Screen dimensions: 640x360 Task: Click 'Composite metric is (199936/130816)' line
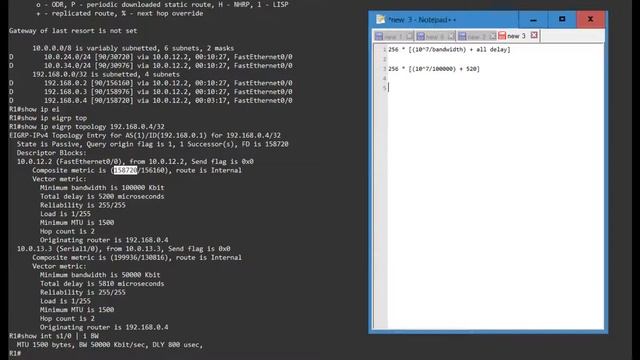[x=137, y=258]
